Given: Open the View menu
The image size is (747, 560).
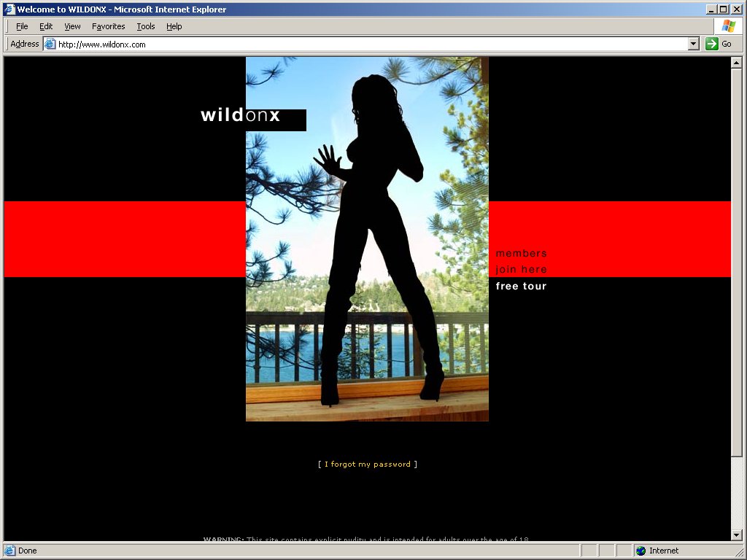Looking at the screenshot, I should point(72,26).
